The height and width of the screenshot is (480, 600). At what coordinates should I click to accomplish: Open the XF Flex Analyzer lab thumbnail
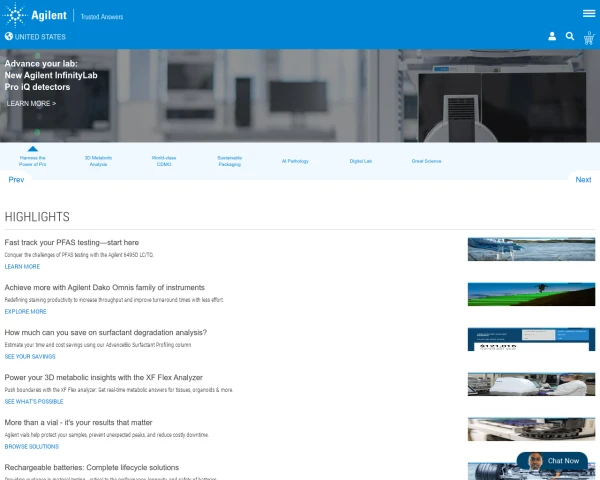click(531, 384)
